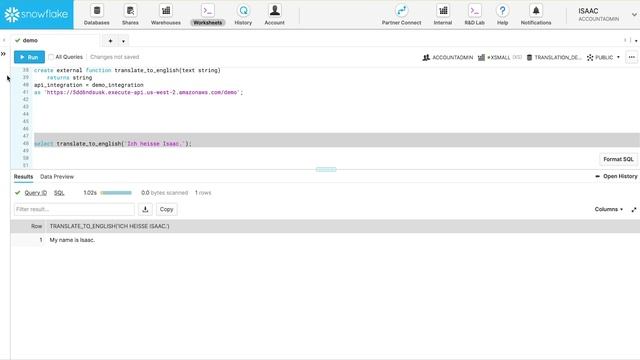Screen dimensions: 640x360
Task: Click the Row column header
Action: [36, 226]
